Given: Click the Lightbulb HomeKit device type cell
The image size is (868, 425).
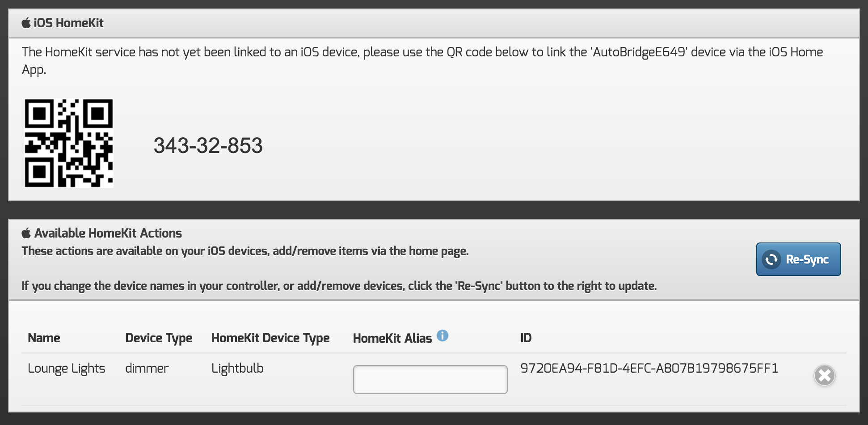Looking at the screenshot, I should click(237, 369).
